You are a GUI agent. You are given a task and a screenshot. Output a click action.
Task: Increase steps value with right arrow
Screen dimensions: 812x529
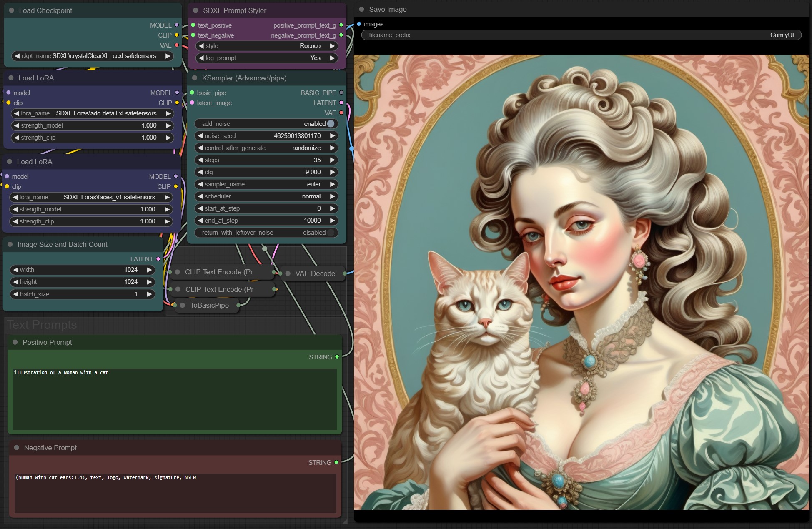click(332, 160)
